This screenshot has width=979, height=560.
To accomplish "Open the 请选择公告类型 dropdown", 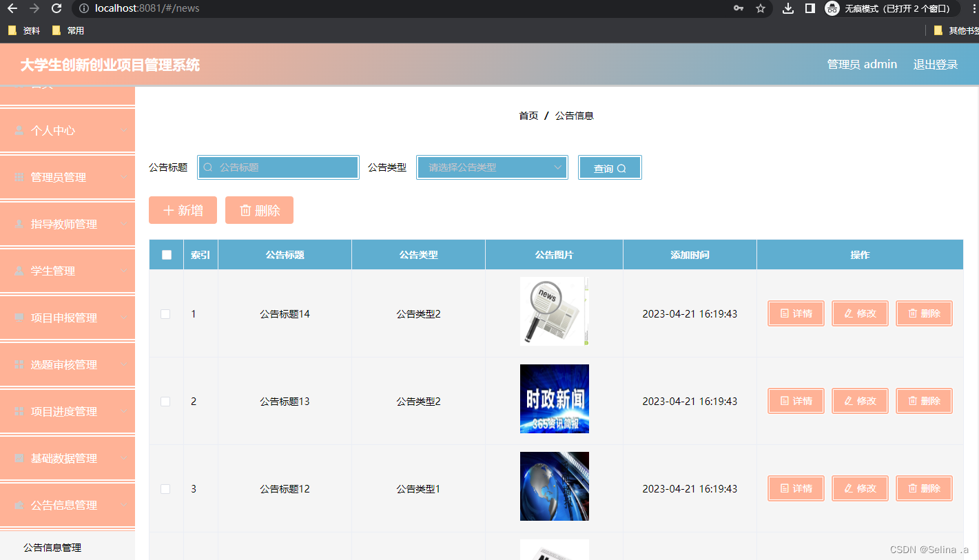I will (491, 167).
